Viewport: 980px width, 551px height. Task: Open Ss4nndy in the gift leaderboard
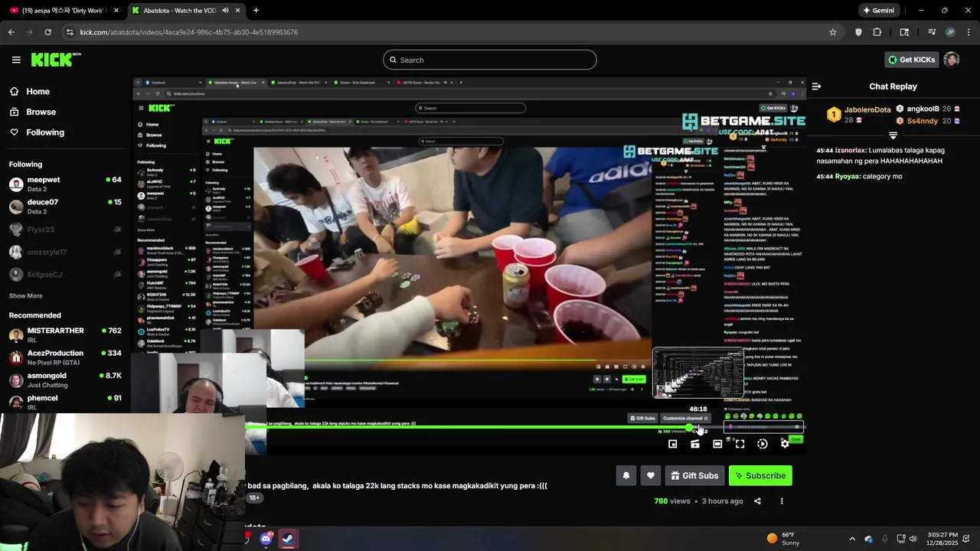click(x=923, y=121)
